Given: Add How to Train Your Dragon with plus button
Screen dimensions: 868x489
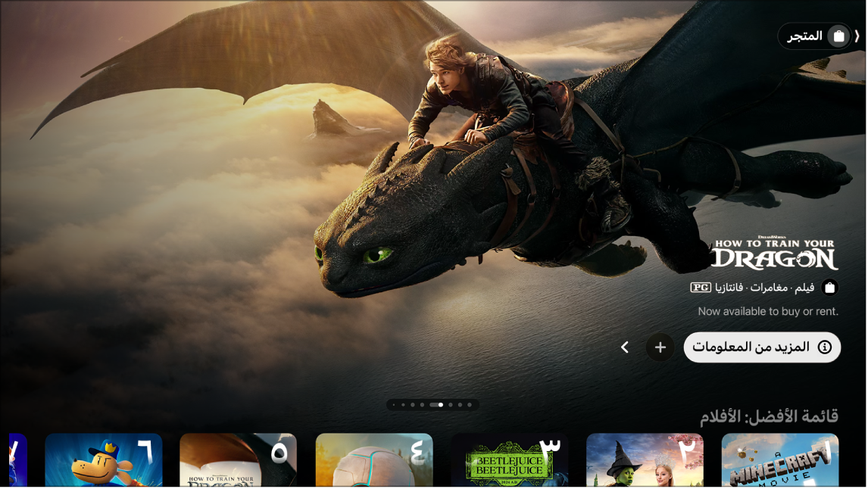Looking at the screenshot, I should click(660, 347).
